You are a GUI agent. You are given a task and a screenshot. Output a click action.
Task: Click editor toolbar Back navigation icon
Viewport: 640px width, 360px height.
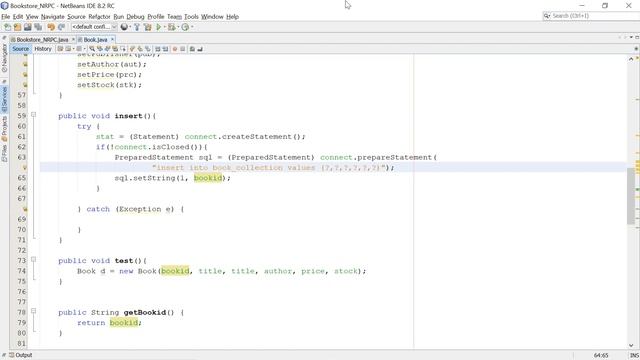[x=68, y=49]
